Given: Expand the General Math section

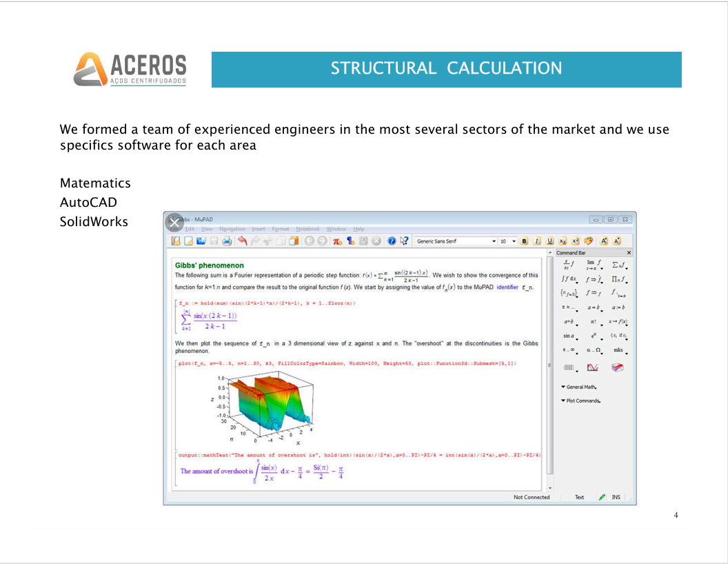Looking at the screenshot, I should [x=579, y=387].
